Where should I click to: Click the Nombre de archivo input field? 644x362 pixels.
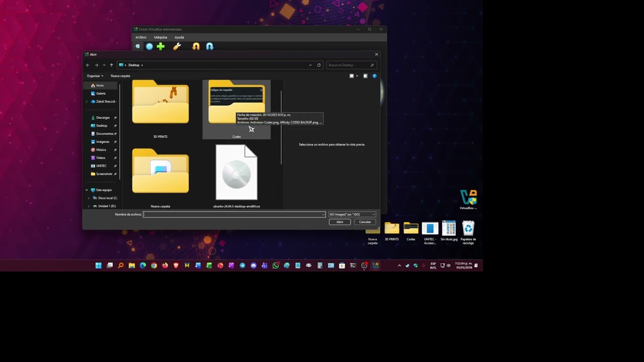pyautogui.click(x=234, y=215)
